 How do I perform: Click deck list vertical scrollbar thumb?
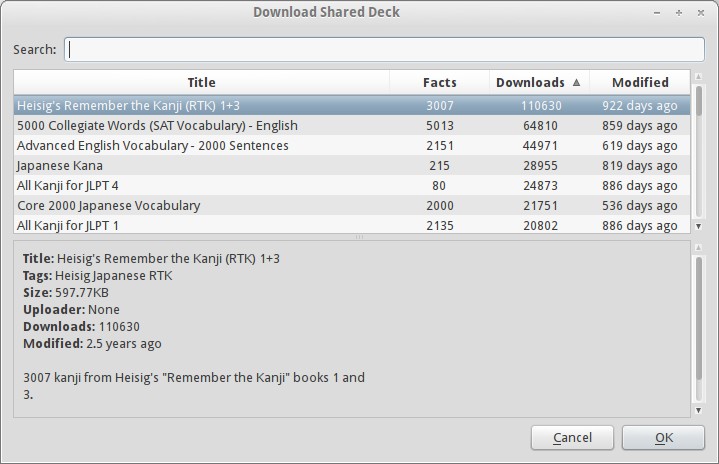pos(698,101)
